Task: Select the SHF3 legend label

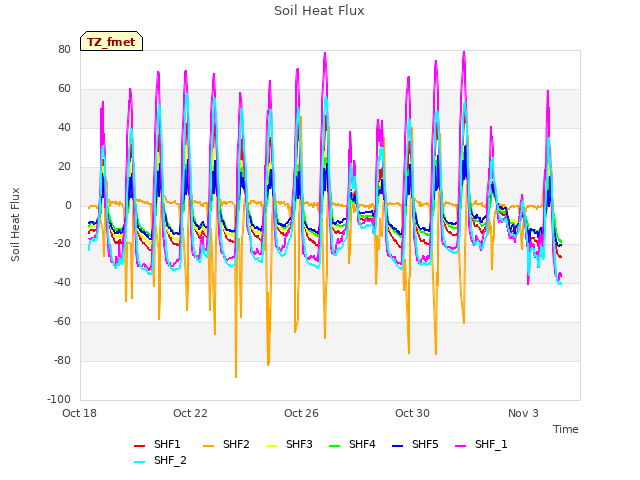Action: [299, 444]
